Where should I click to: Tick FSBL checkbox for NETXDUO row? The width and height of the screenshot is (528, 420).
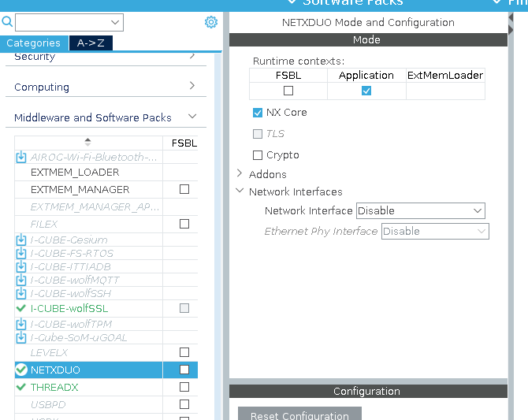[184, 370]
